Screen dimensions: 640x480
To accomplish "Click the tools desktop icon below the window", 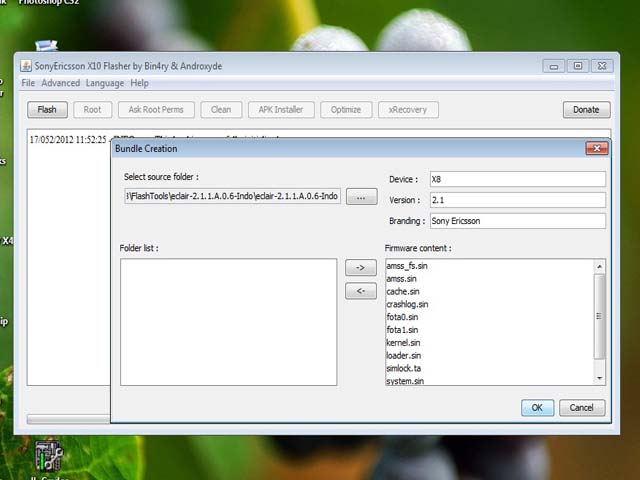I will coord(49,456).
